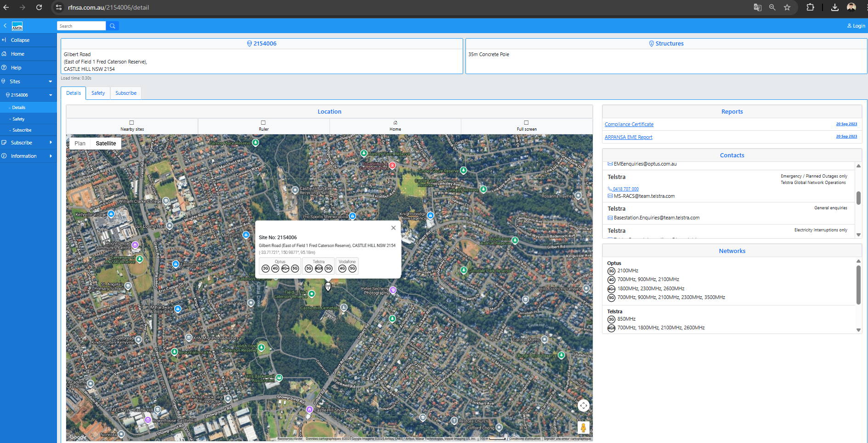Toggle Nearby sites checkbox
Viewport: 868px width, 443px height.
pyautogui.click(x=132, y=123)
